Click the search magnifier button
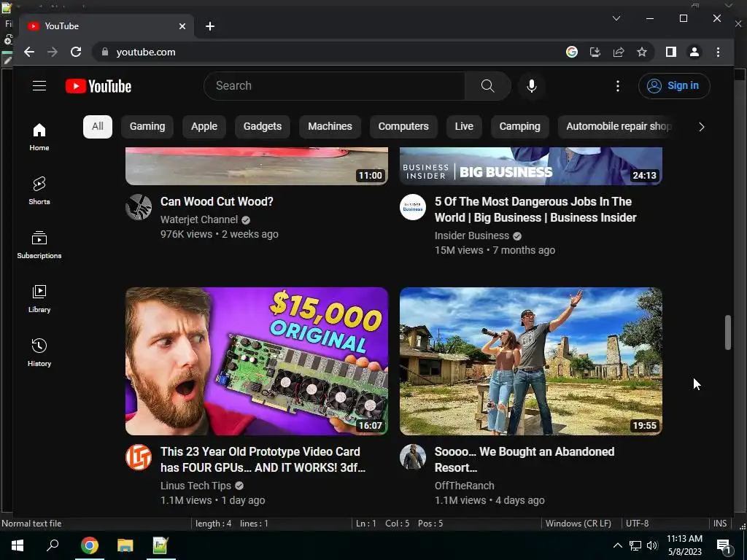 [487, 86]
